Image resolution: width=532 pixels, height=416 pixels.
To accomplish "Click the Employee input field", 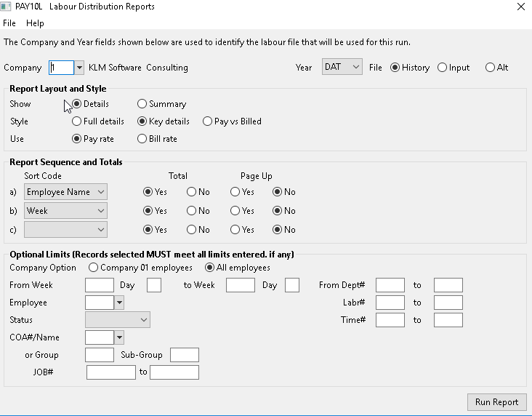I will click(x=100, y=303).
